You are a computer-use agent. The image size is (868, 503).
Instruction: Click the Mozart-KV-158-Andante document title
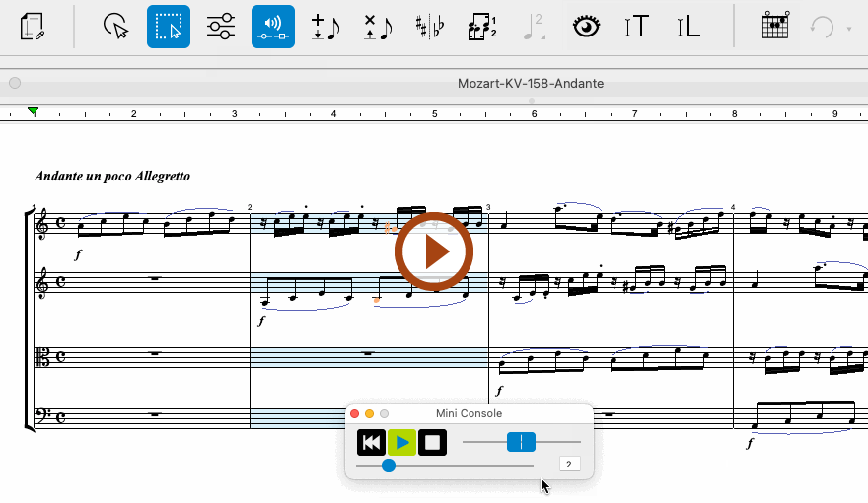pos(531,84)
